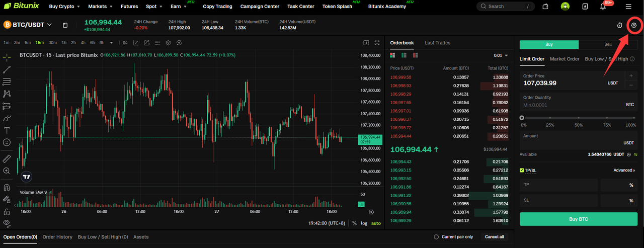Enable the TP/SL checkbox
644x248 pixels.
522,171
